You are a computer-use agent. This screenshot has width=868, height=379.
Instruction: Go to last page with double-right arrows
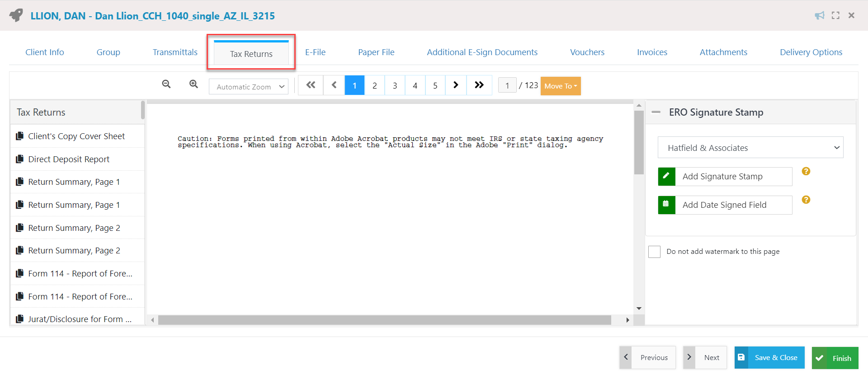479,85
